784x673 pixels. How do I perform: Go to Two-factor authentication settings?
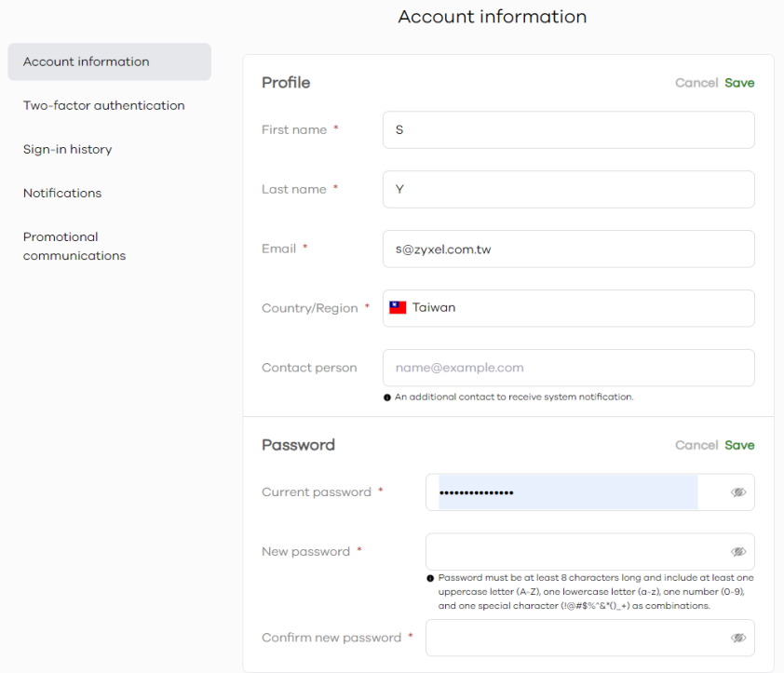(103, 105)
